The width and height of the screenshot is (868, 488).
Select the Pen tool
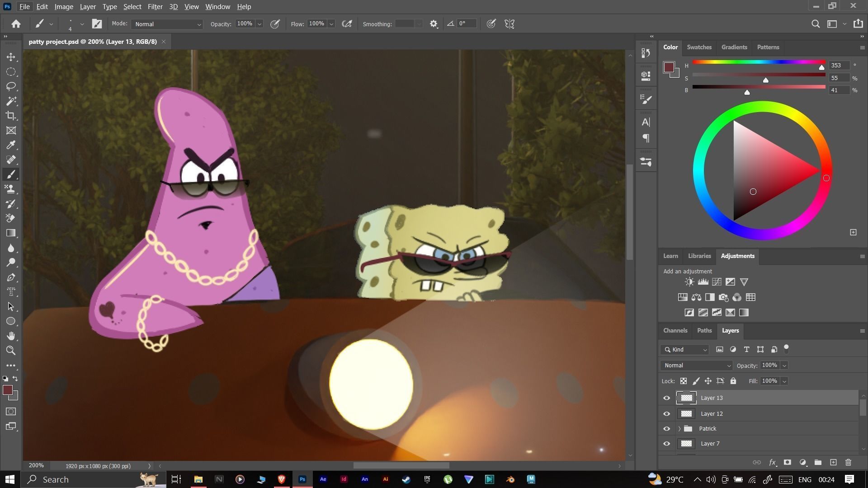[x=11, y=277]
